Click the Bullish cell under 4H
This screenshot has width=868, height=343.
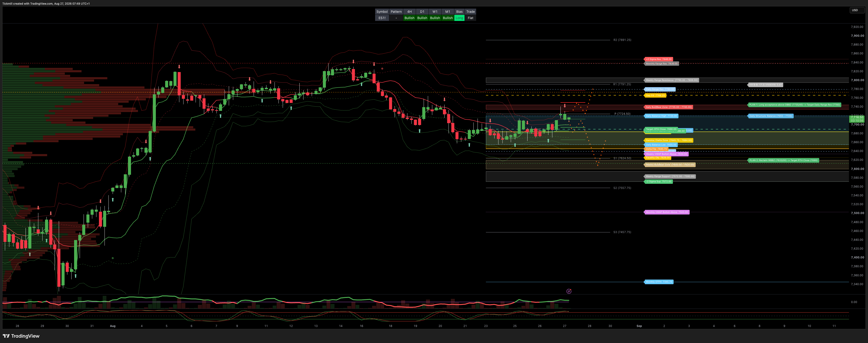coord(409,18)
